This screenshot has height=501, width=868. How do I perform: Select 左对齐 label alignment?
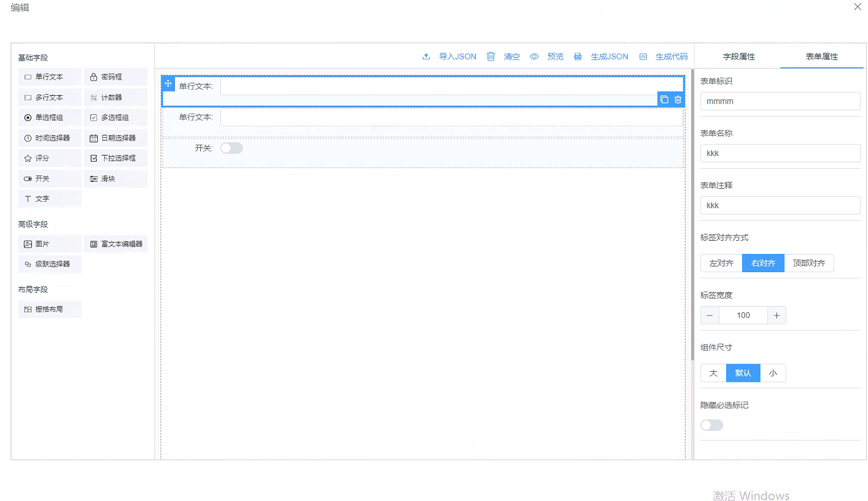[x=721, y=263]
